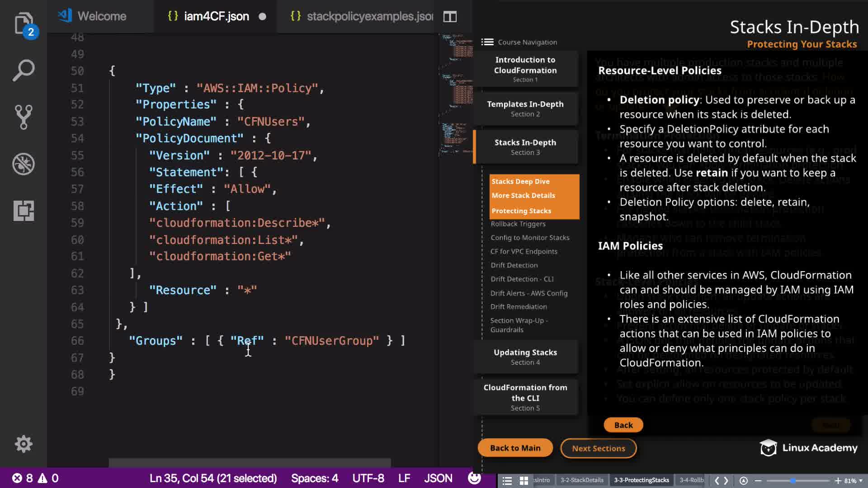The height and width of the screenshot is (488, 868).
Task: Open the Search panel icon
Action: click(x=23, y=70)
